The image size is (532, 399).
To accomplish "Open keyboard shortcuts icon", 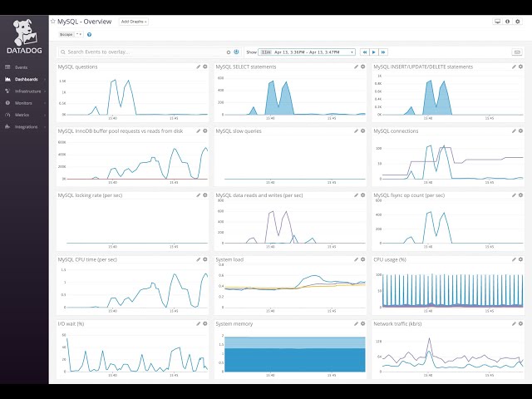I will [x=517, y=52].
